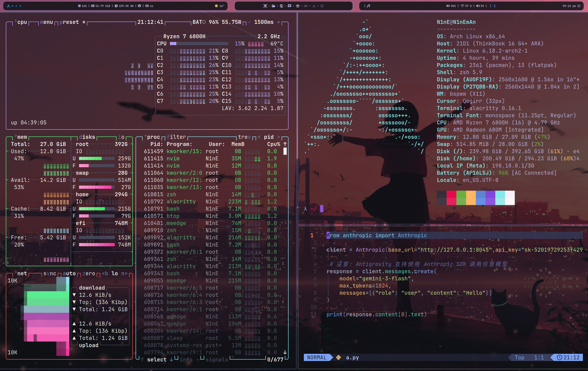Screen dimensions: 588x371
Task: Click the a.py filename in nvim statusline
Action: (x=352, y=357)
